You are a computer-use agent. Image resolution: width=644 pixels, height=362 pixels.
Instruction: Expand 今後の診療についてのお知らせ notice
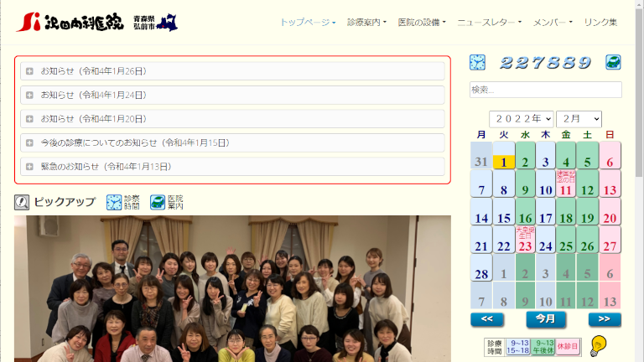[232, 142]
